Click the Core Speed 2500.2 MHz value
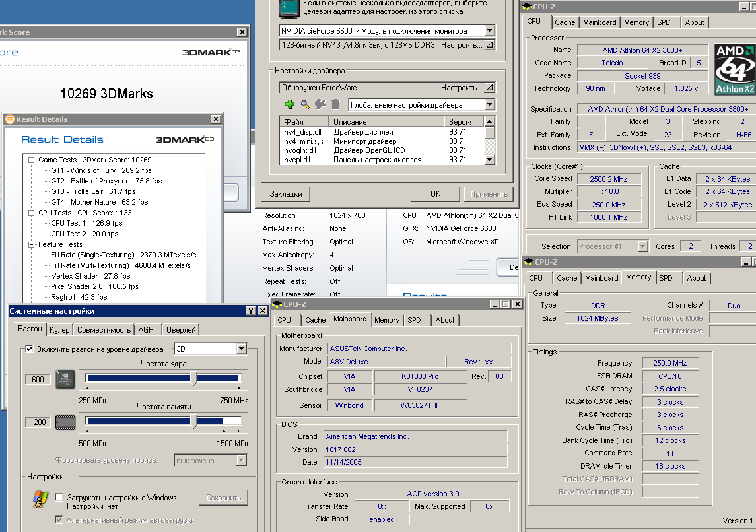Screen dimensions: 756x532 (x=609, y=179)
